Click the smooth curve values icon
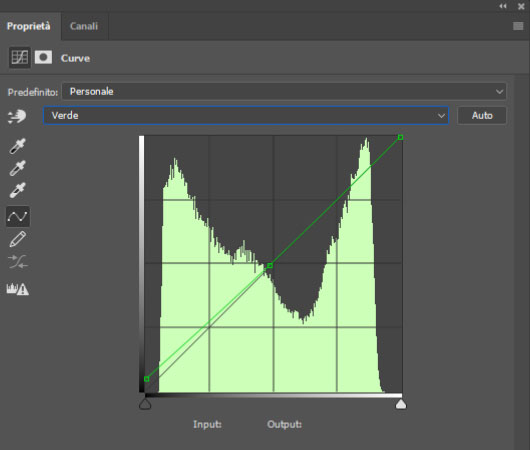The height and width of the screenshot is (450, 530). click(x=18, y=262)
